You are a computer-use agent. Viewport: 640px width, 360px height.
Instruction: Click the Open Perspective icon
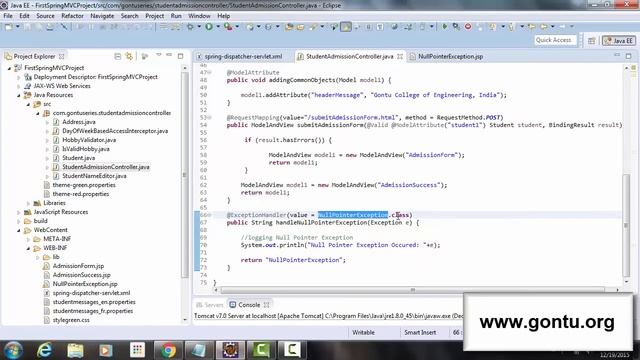pos(591,40)
